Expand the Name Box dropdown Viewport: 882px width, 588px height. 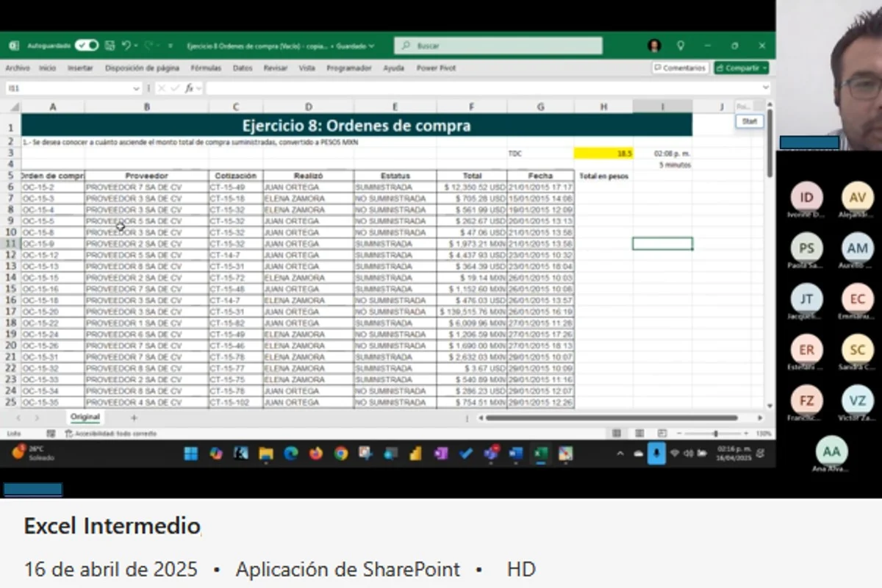coord(136,88)
